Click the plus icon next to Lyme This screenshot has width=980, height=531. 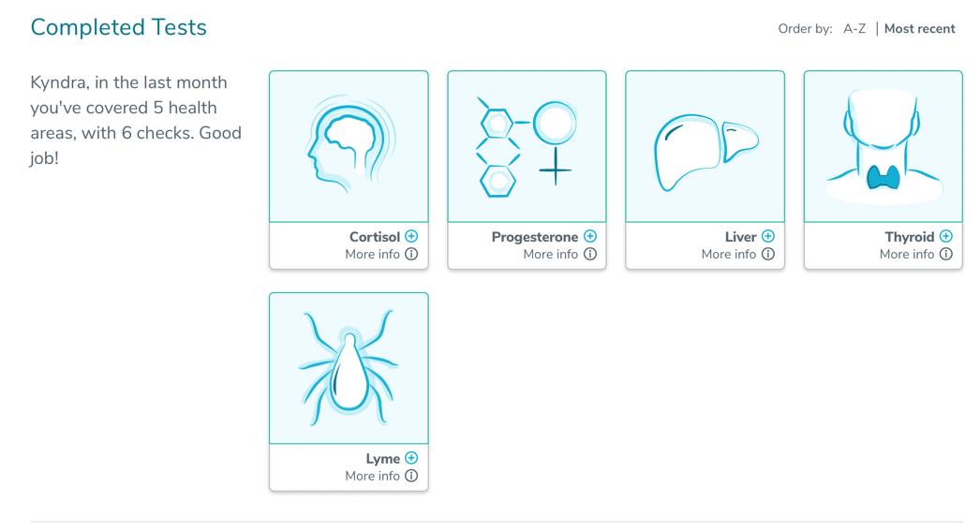pos(411,458)
